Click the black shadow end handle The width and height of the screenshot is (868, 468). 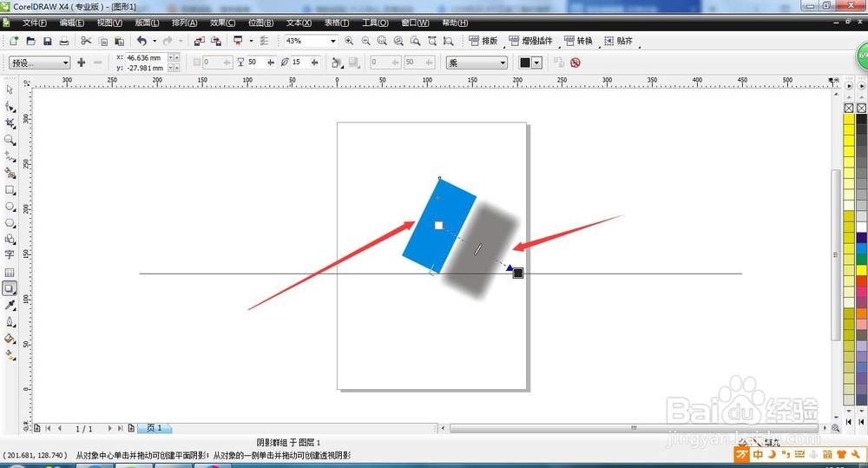click(x=518, y=273)
